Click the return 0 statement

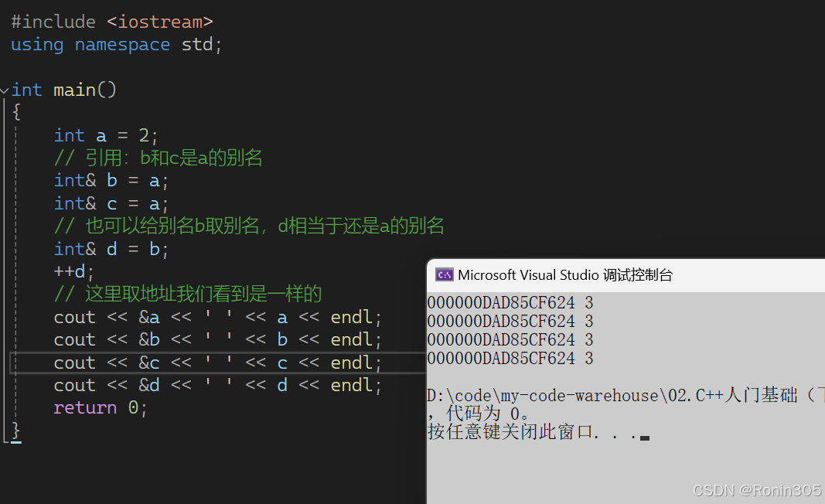coord(101,407)
